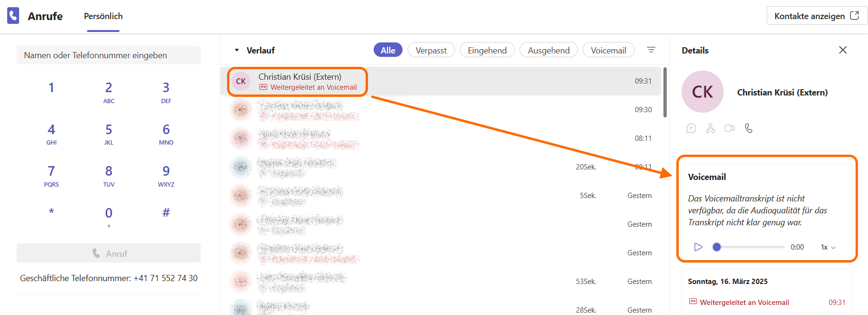Image resolution: width=868 pixels, height=315 pixels.
Task: Collapse the Verlauf section
Action: pos(237,50)
